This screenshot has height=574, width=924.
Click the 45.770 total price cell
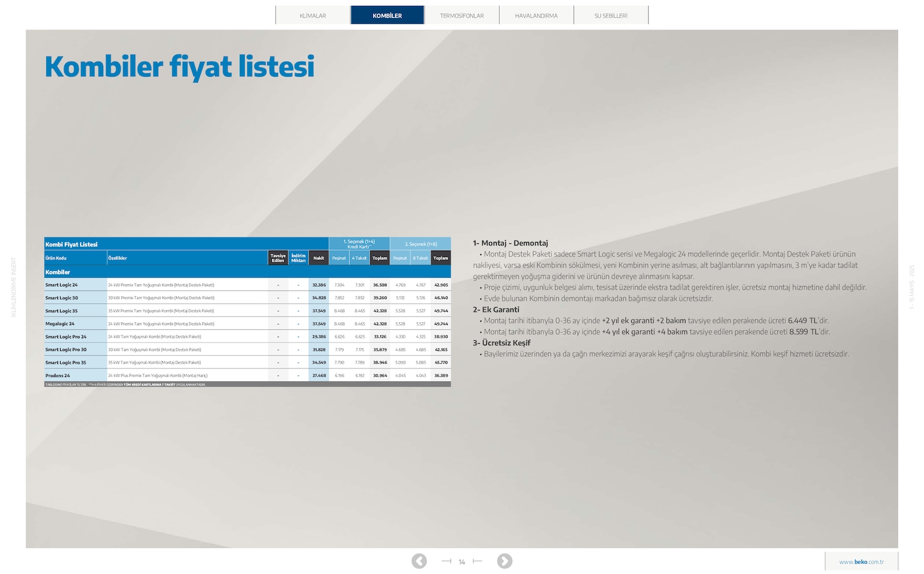pos(441,363)
